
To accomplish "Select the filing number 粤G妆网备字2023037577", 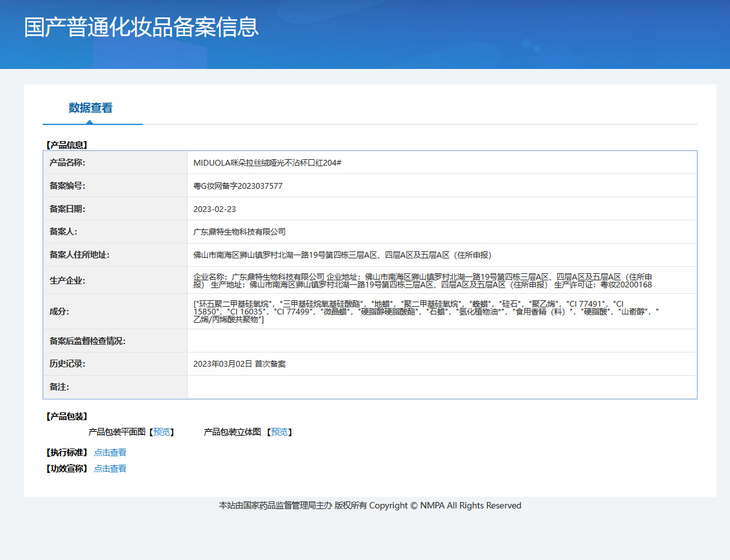I will coord(238,186).
